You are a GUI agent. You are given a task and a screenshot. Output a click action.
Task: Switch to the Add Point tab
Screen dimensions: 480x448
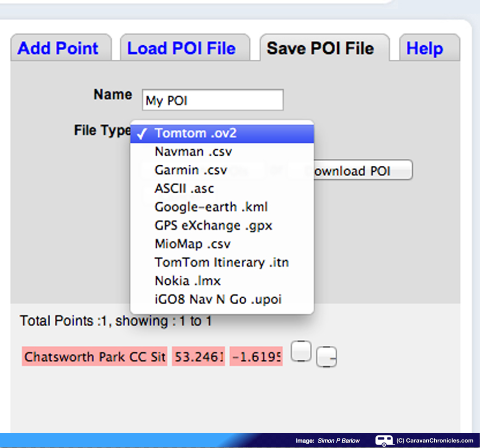click(x=58, y=48)
